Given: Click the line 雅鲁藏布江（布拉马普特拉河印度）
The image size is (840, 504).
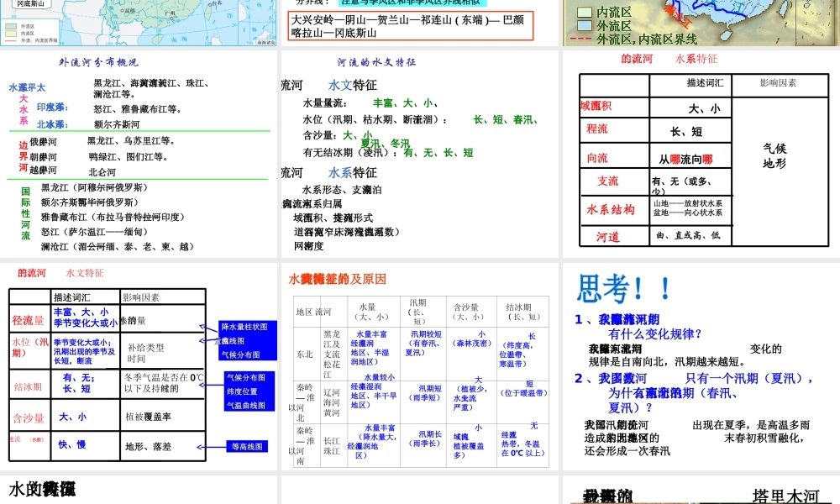Looking at the screenshot, I should tap(113, 217).
